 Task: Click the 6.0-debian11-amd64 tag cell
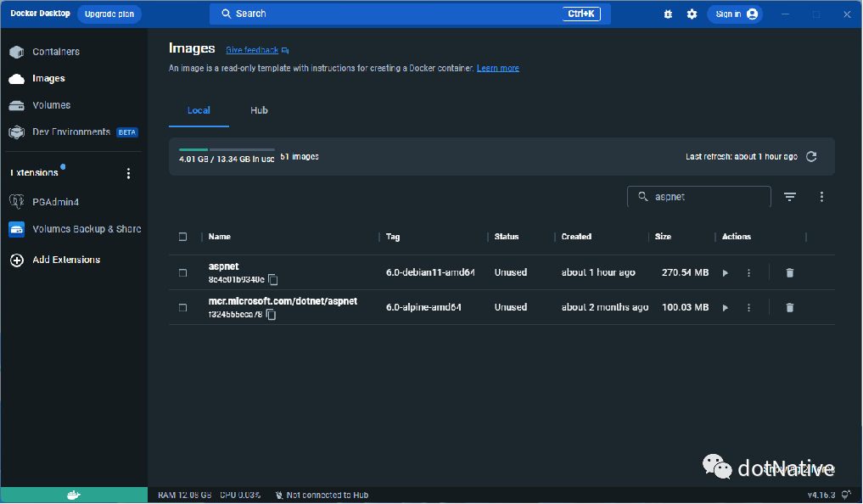click(x=430, y=272)
